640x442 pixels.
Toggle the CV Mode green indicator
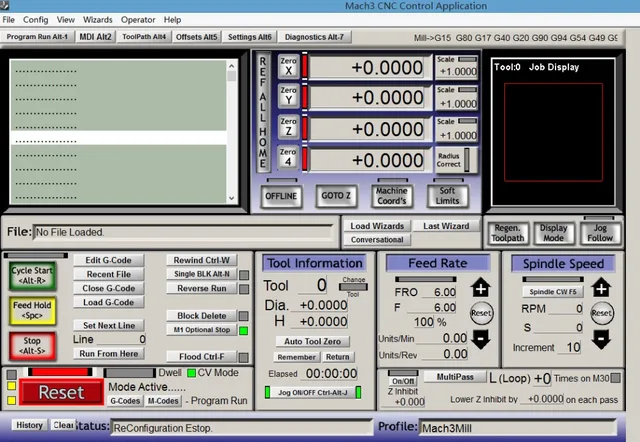click(191, 373)
